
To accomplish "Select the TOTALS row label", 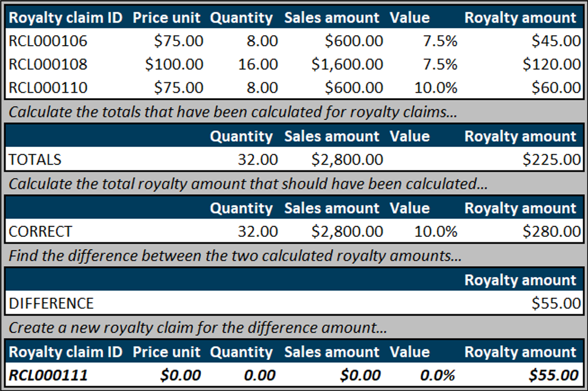I will point(35,160).
